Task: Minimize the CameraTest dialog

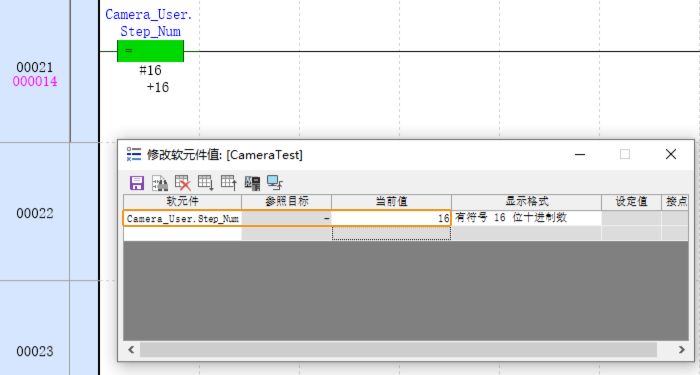Action: pyautogui.click(x=580, y=154)
